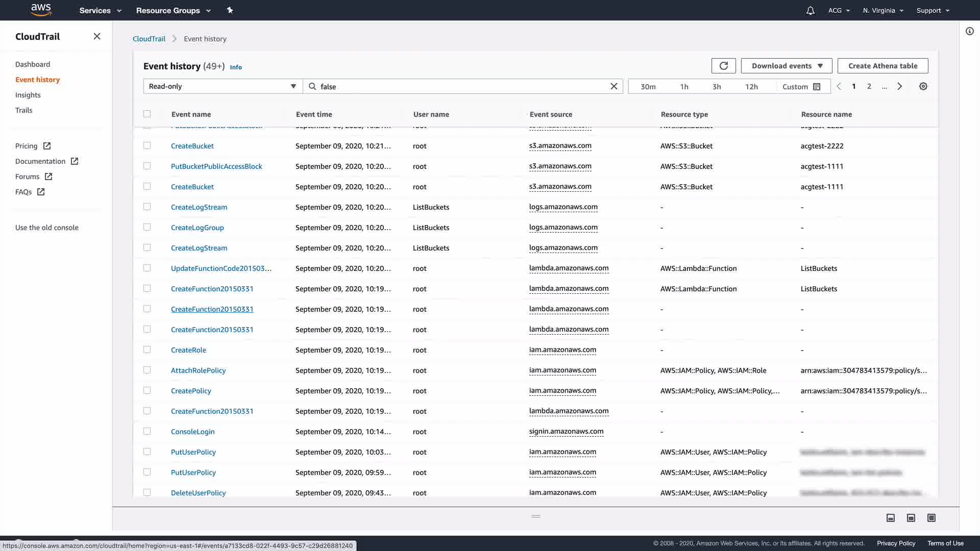Expand the Read-only filter dropdown
Screen dimensions: 980x551
pyautogui.click(x=223, y=86)
